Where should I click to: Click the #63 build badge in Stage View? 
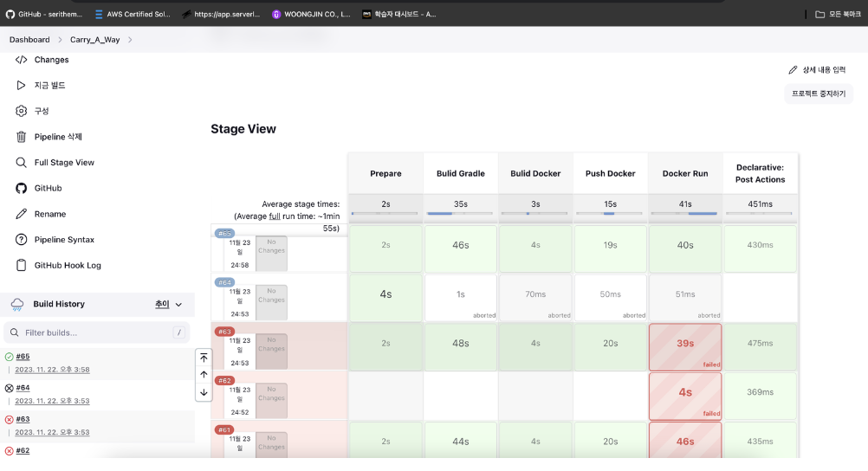[224, 332]
